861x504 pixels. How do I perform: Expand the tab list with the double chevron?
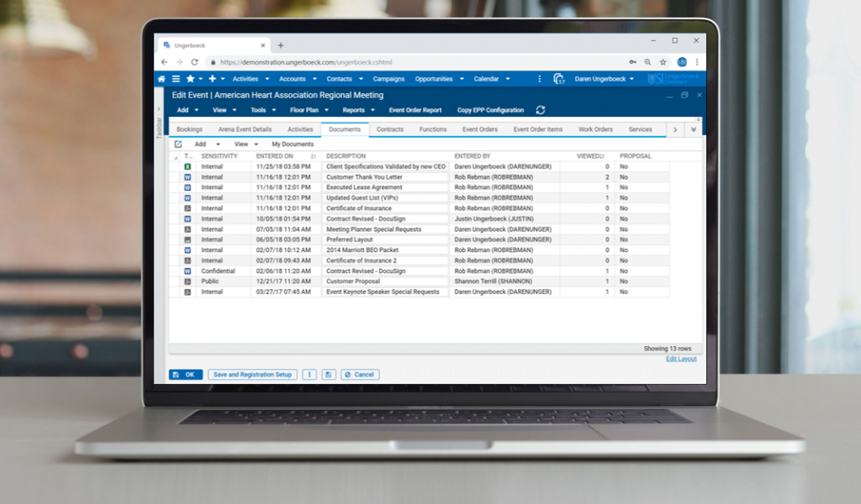coord(693,129)
